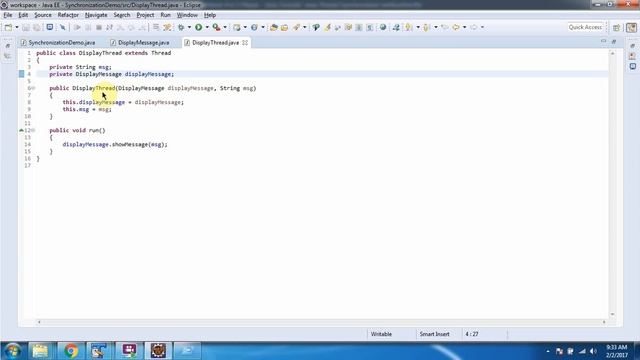Expand the Back history dropdown arrow
The width and height of the screenshot is (640, 360).
tap(464, 27)
